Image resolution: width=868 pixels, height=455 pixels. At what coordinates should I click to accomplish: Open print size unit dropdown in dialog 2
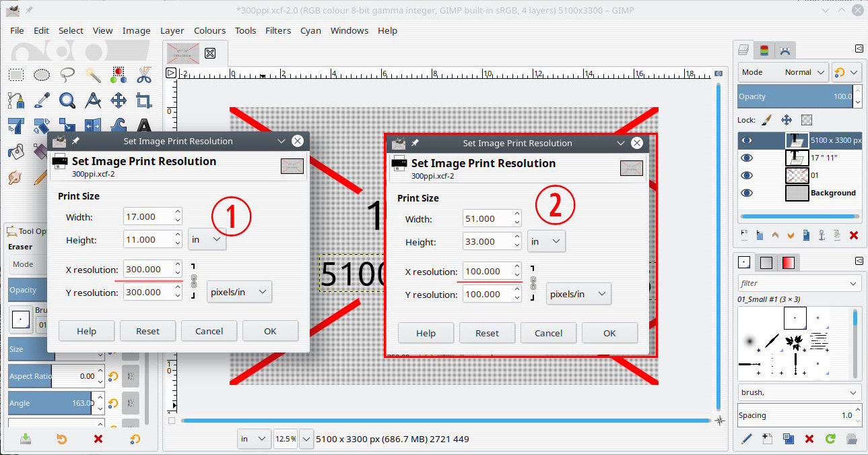coord(546,241)
